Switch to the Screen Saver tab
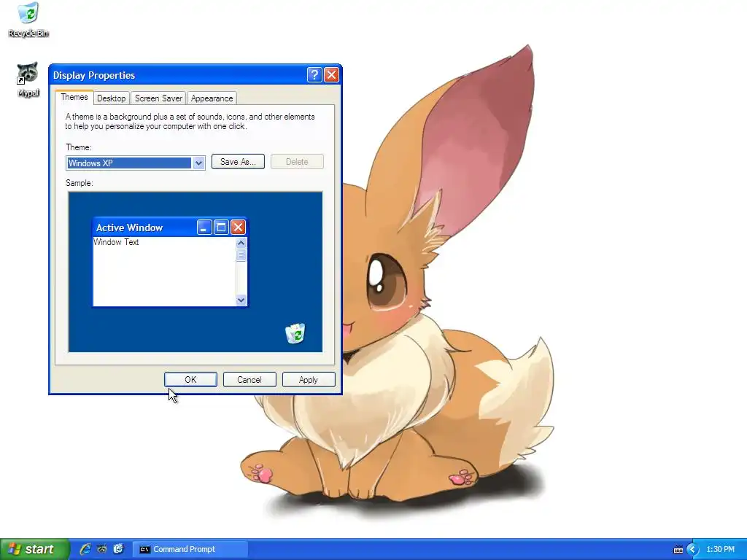The width and height of the screenshot is (747, 560). (x=158, y=98)
